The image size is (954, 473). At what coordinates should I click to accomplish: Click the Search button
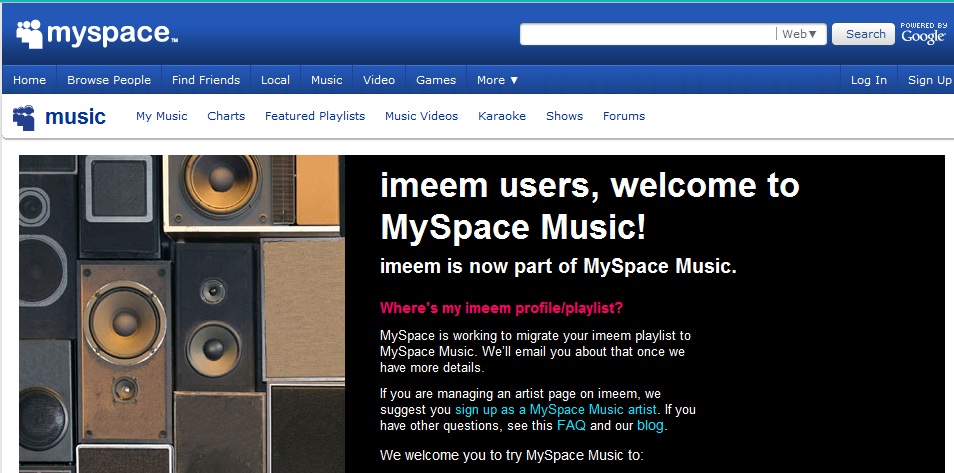(865, 34)
